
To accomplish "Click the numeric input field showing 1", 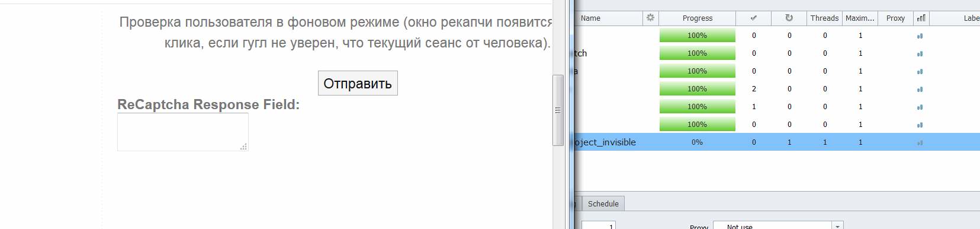I will pyautogui.click(x=599, y=225).
